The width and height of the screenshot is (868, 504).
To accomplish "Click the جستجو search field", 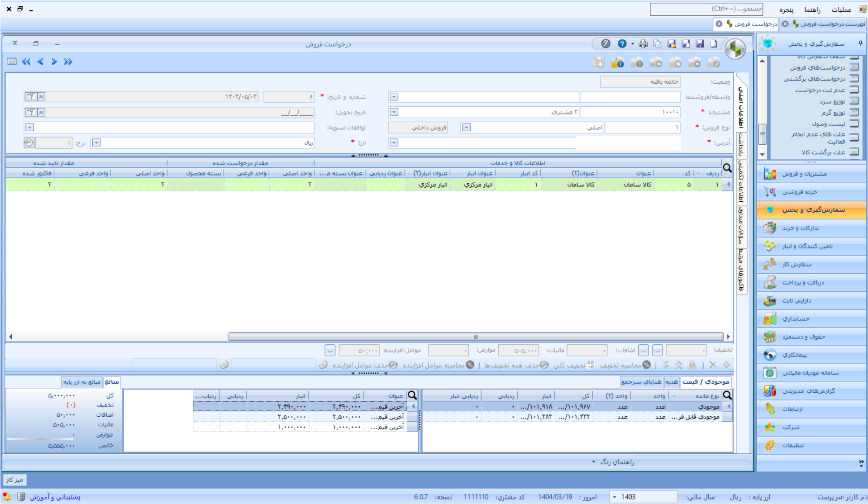I will 706,9.
